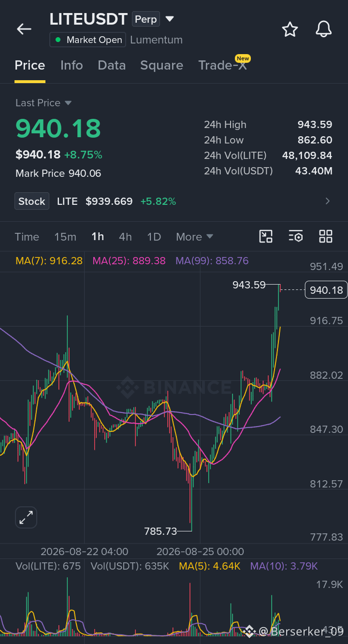Add LITEUSDT to favorites with star
This screenshot has width=348, height=644.
click(x=290, y=29)
